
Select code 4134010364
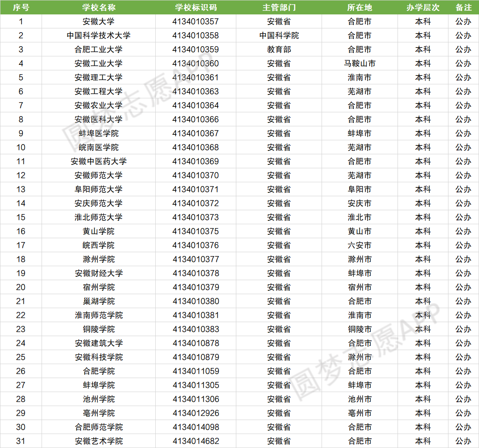coord(196,105)
